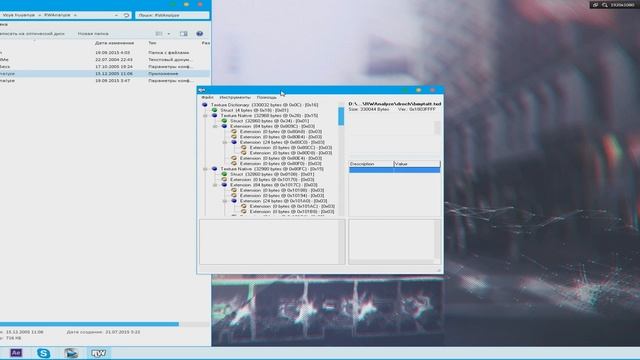Click the Extension (0 bytes @ 0x10170) icon
The height and width of the screenshot is (360, 640).
pos(224,179)
